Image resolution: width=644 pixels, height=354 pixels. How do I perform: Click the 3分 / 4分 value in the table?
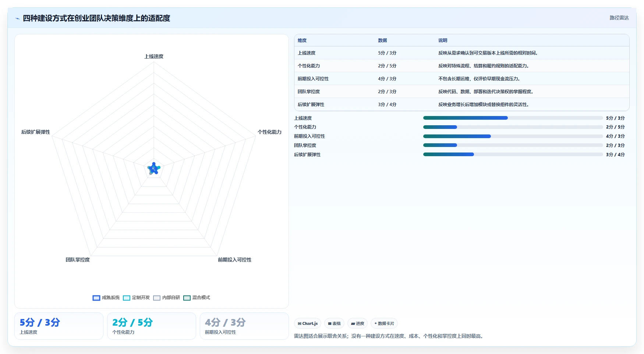(x=387, y=105)
